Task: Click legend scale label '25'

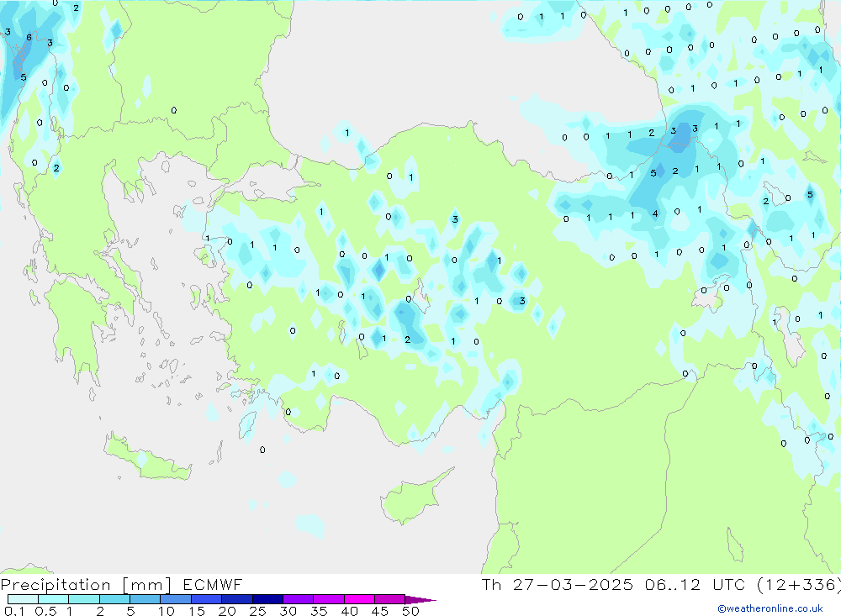Action: click(x=257, y=611)
